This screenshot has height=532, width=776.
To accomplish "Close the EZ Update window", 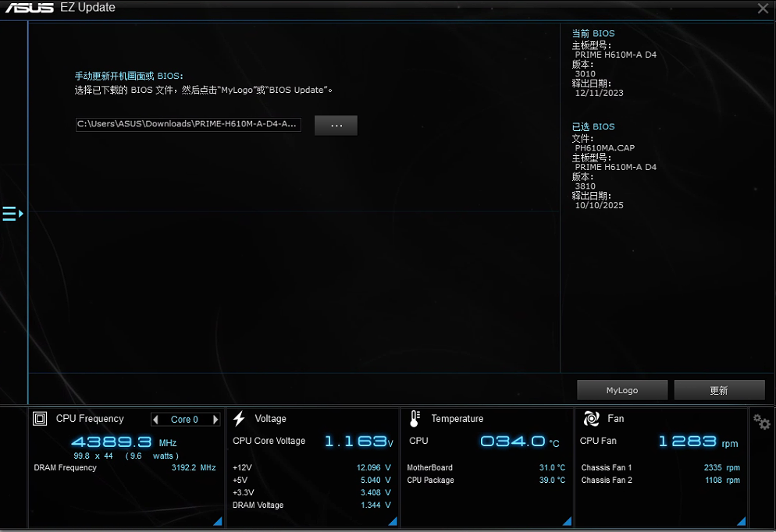I will click(x=763, y=9).
